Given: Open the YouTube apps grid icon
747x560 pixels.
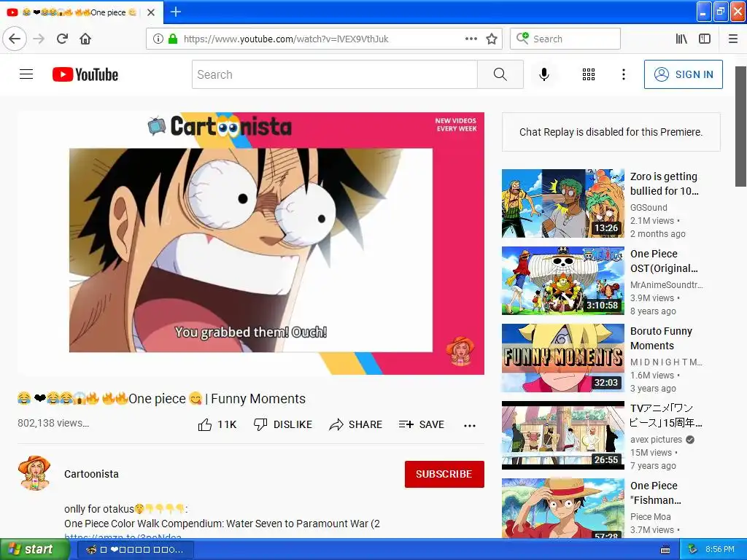Looking at the screenshot, I should tap(589, 74).
